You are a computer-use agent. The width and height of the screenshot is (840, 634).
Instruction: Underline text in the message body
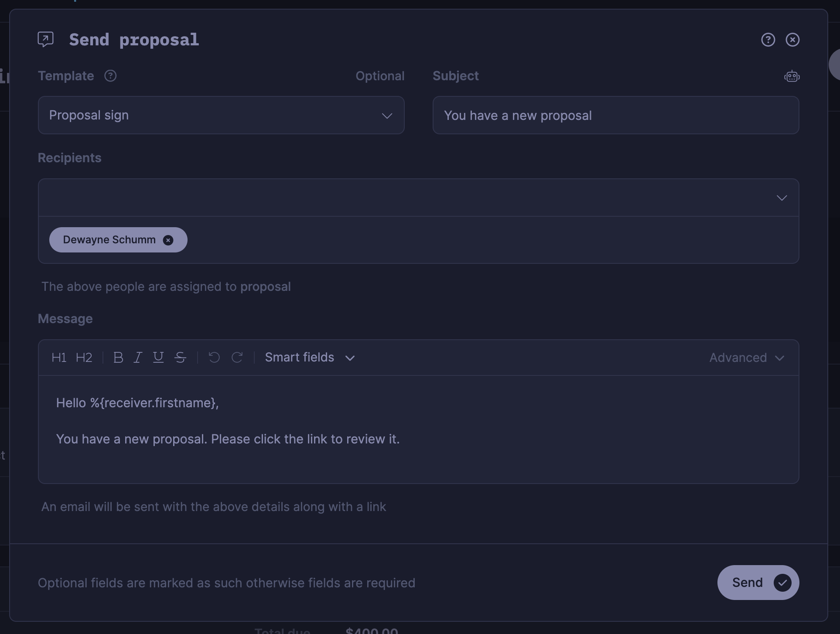(x=158, y=357)
